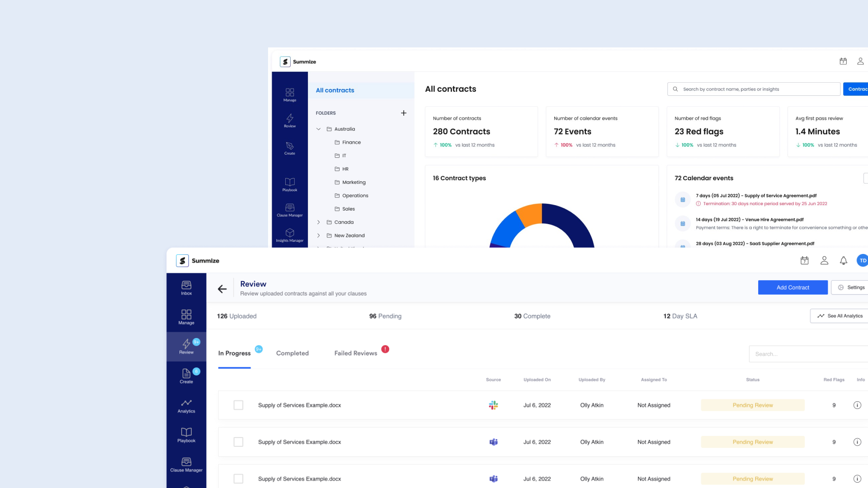Screen dimensions: 868x488
Task: Click calendar icon in back dashboard header
Action: (843, 61)
